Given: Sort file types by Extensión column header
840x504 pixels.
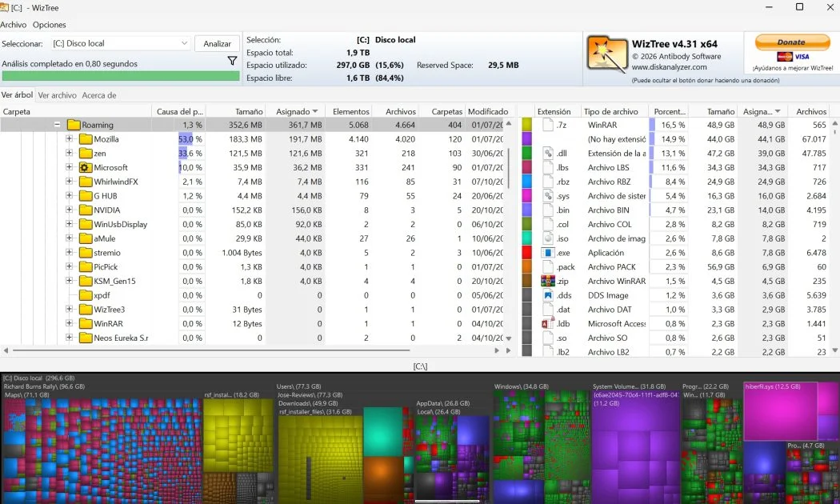Looking at the screenshot, I should click(554, 111).
